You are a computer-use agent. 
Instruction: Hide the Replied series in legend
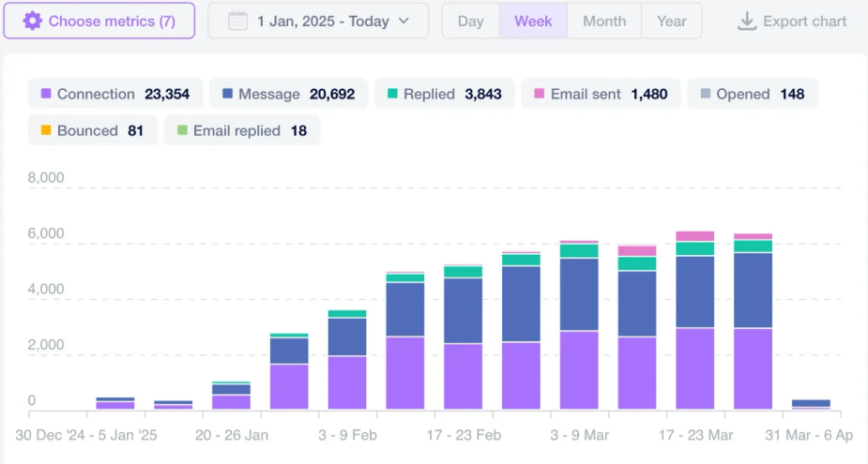coord(445,94)
